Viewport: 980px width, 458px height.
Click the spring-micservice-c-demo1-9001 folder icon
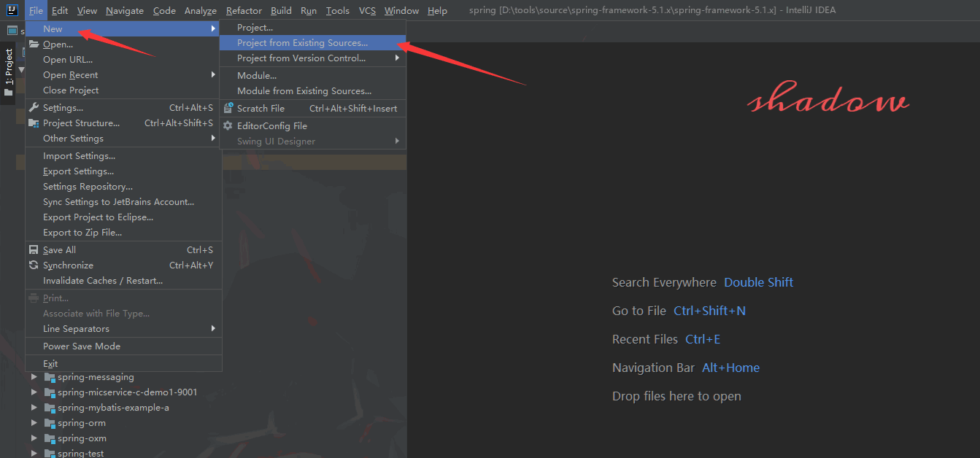(x=50, y=392)
